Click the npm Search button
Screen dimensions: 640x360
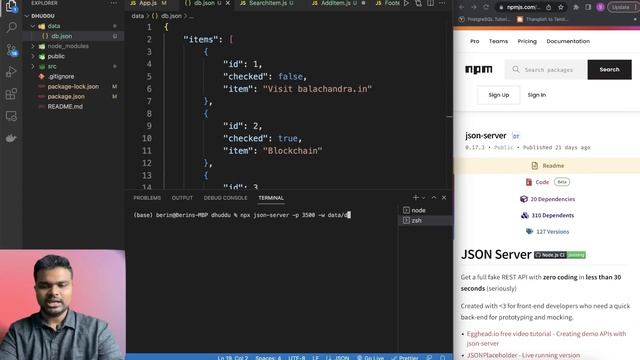[x=609, y=70]
